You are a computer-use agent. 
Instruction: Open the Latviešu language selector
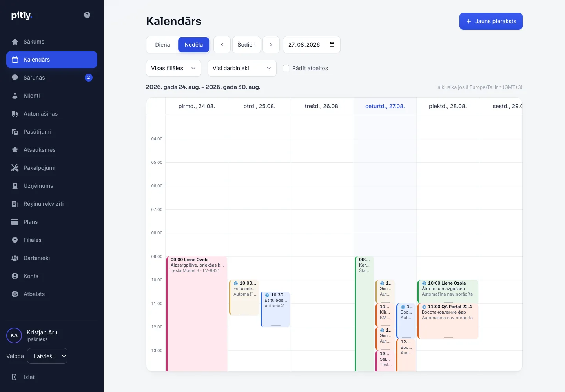(47, 356)
